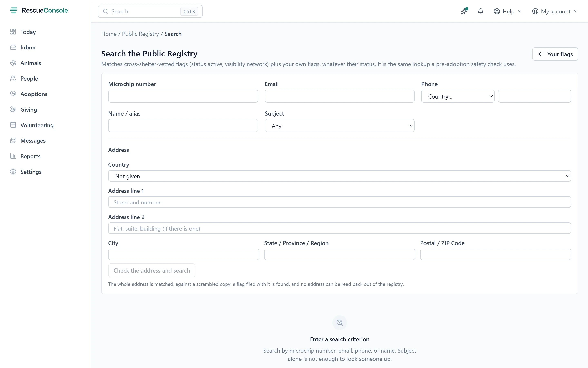Viewport: 588px width, 368px height.
Task: Follow the Public Registry breadcrumb link
Action: (x=140, y=34)
